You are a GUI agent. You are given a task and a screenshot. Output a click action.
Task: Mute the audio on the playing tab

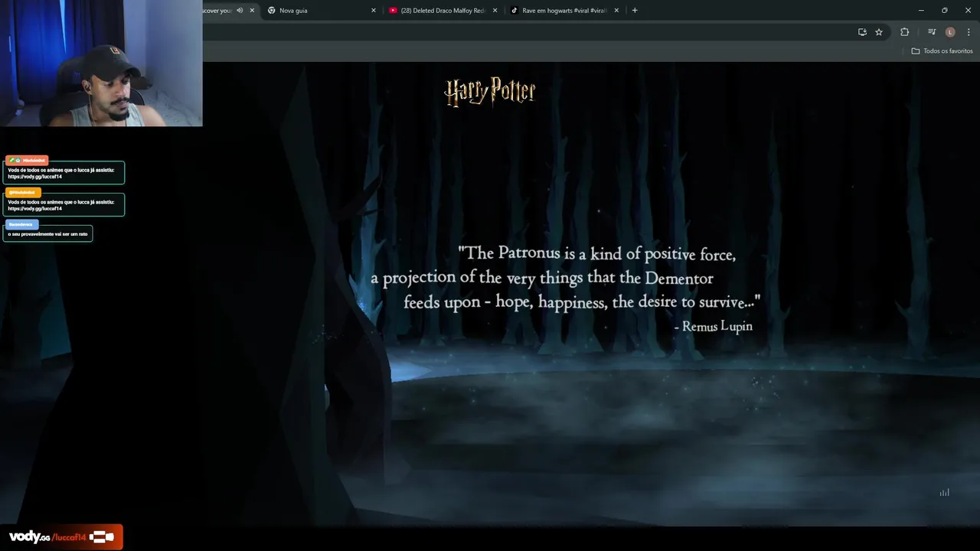(x=240, y=11)
